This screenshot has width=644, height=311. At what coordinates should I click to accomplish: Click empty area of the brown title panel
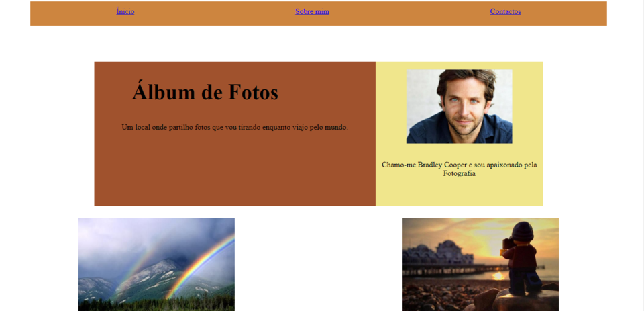coord(235,173)
